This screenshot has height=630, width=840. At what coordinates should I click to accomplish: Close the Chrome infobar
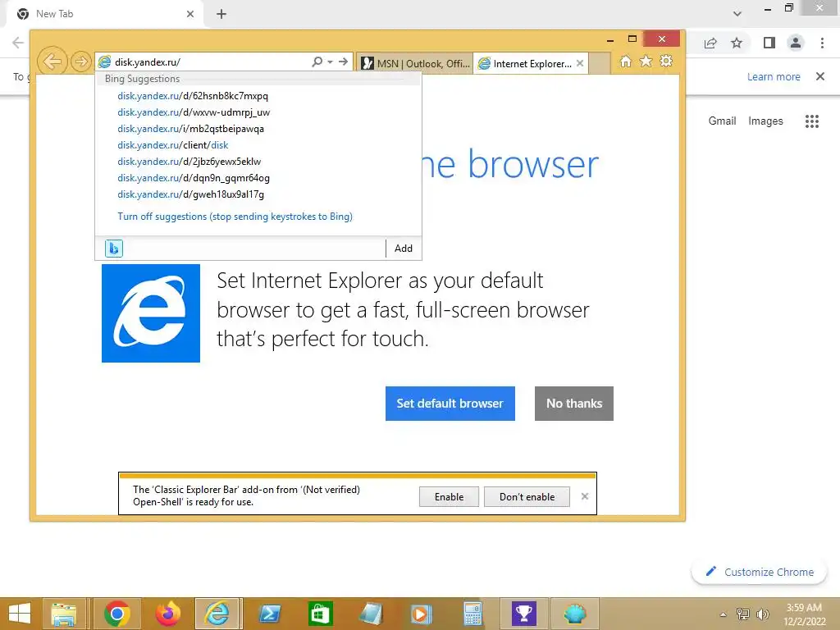819,76
